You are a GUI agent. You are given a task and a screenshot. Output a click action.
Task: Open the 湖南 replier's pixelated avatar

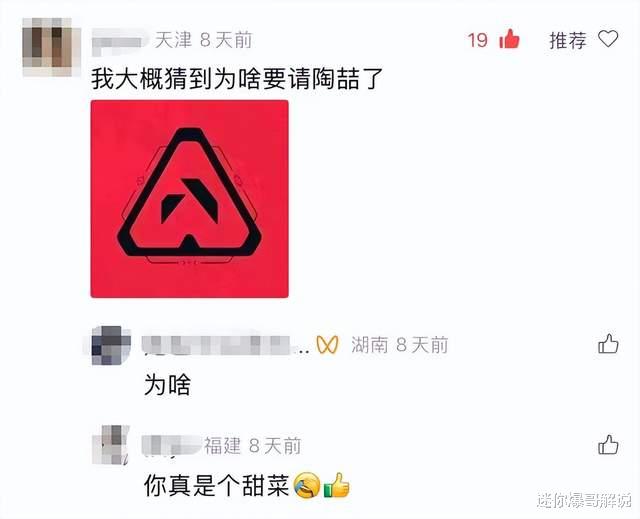[x=111, y=345]
